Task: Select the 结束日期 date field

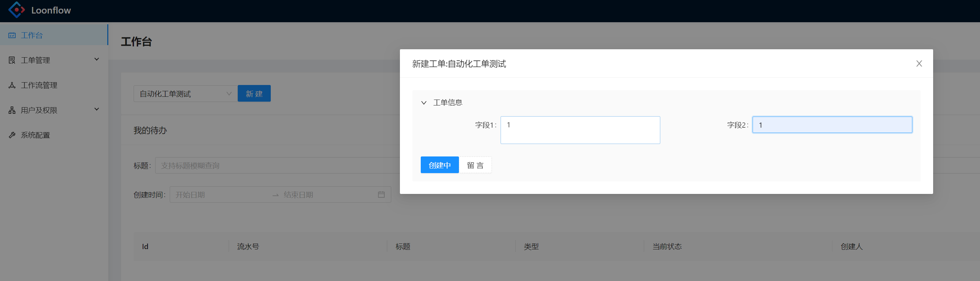Action: tap(328, 195)
